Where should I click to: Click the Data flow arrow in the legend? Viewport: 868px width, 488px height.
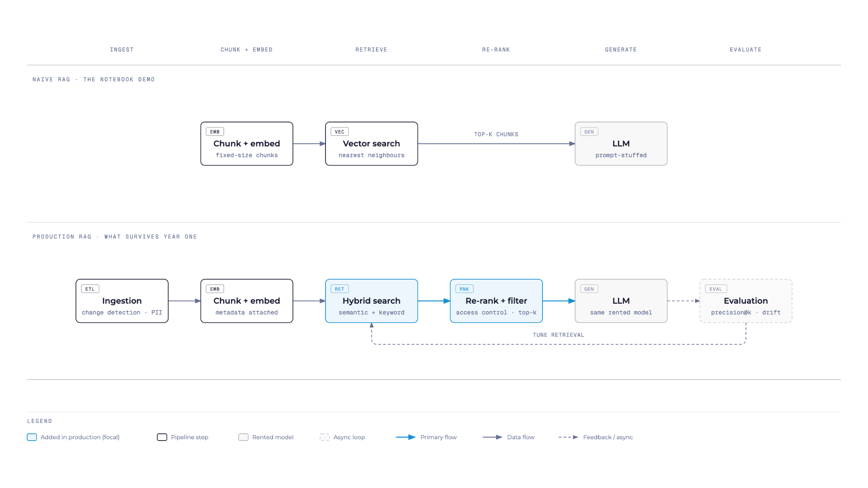492,437
